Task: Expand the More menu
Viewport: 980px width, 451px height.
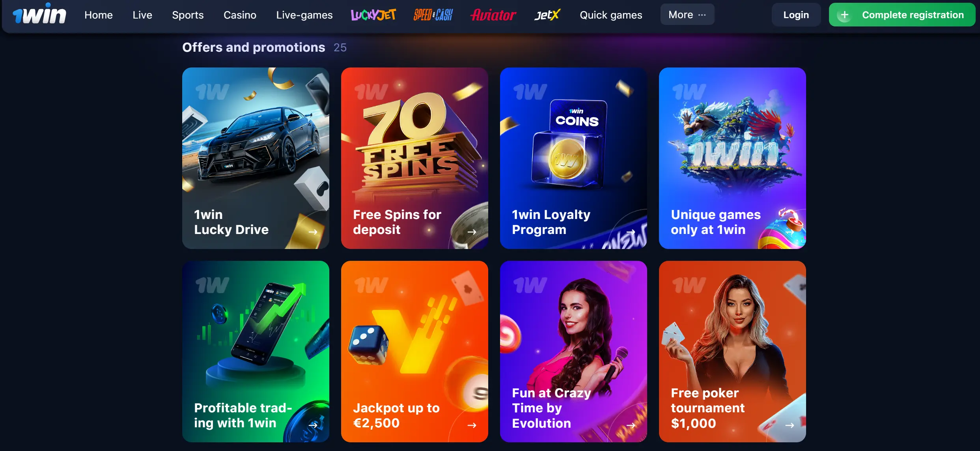Action: 687,15
